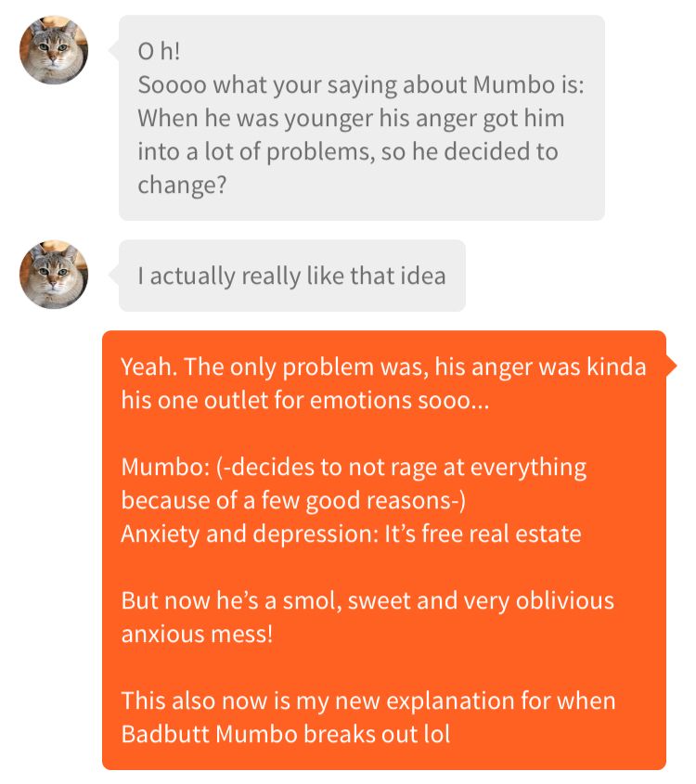Viewport: 696px width, 784px height.
Task: Click the tail of the "O h!" gray bubble
Action: pyautogui.click(x=114, y=50)
